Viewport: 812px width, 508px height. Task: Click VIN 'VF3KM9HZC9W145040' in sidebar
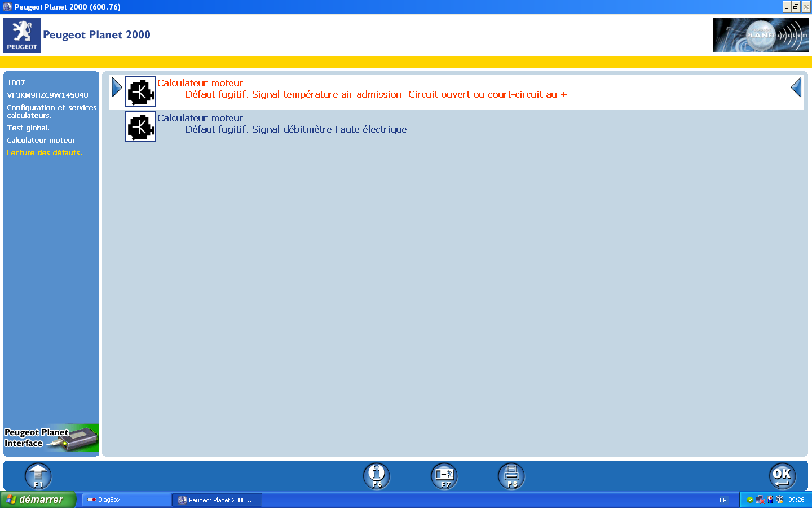(47, 95)
